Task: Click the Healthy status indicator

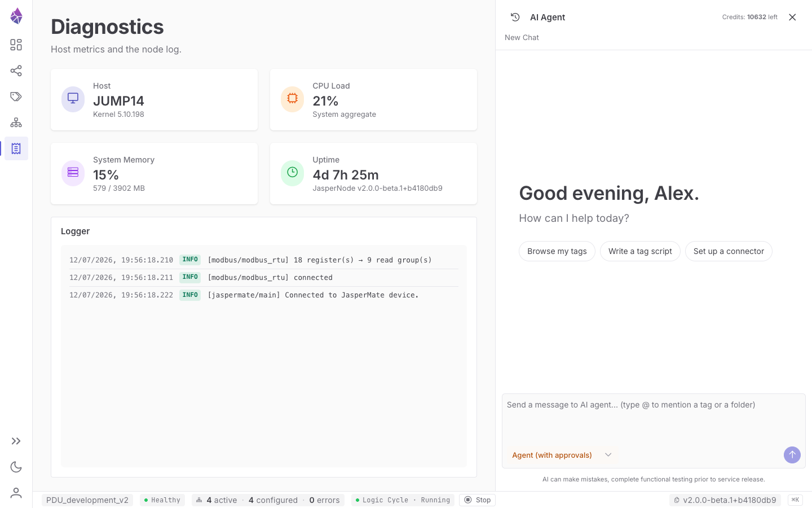Action: [x=162, y=500]
